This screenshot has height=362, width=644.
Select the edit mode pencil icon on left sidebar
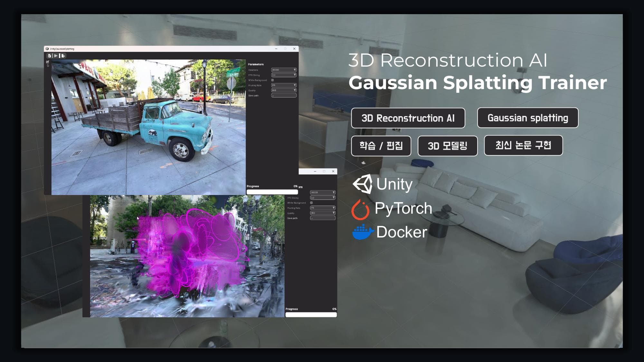coord(48,62)
